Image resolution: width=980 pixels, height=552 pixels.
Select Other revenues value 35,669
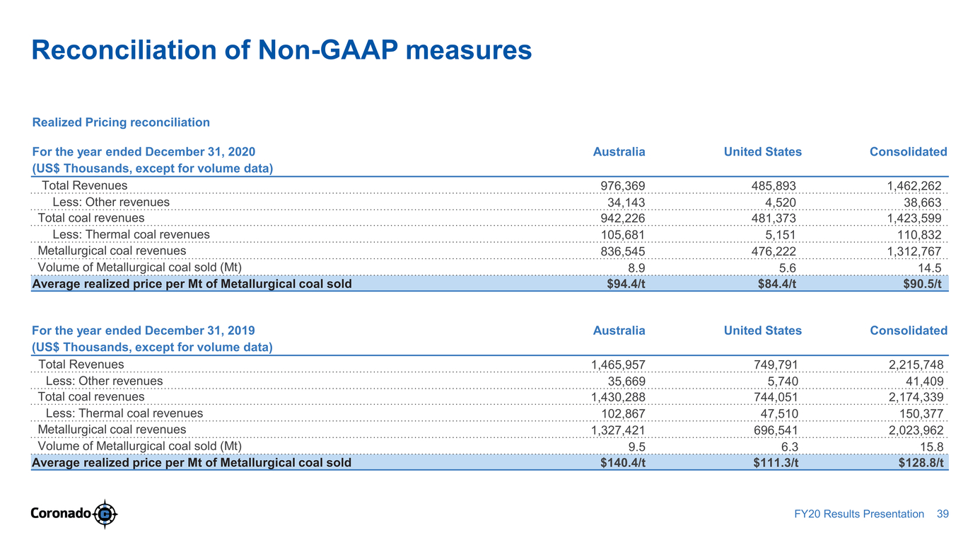[x=626, y=381]
